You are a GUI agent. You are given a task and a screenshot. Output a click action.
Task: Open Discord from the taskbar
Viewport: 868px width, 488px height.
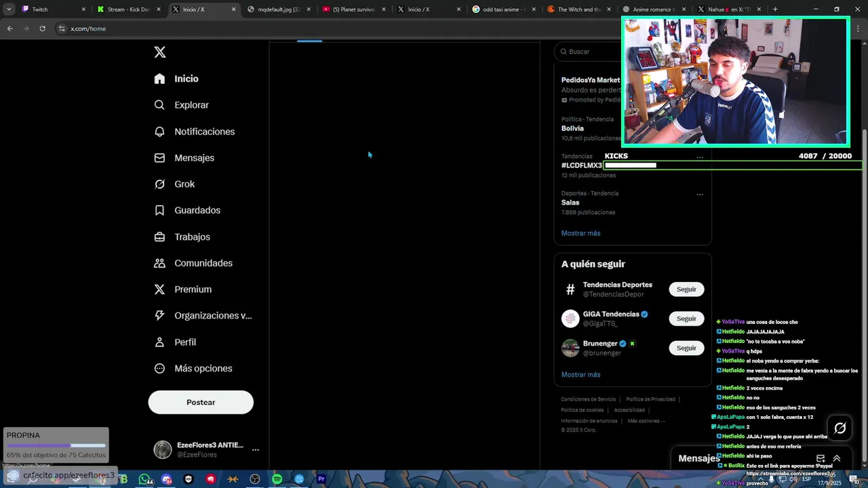[x=167, y=479]
